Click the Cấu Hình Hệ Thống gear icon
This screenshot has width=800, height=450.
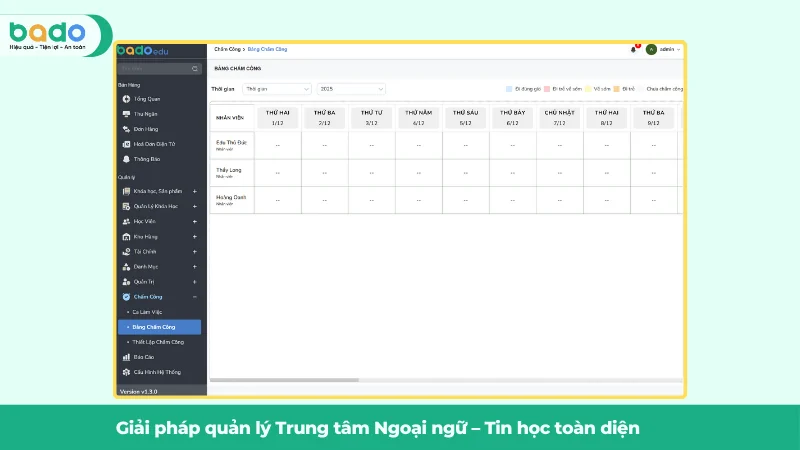pos(126,372)
